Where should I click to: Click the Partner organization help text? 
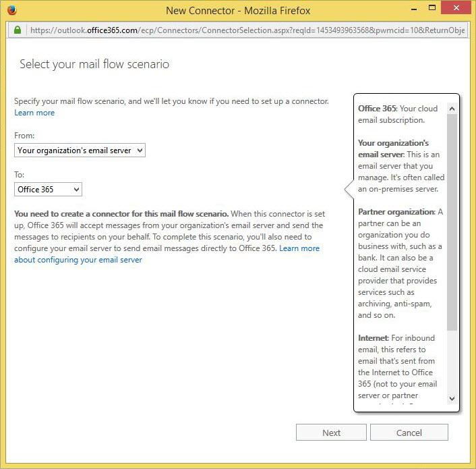[x=400, y=263]
